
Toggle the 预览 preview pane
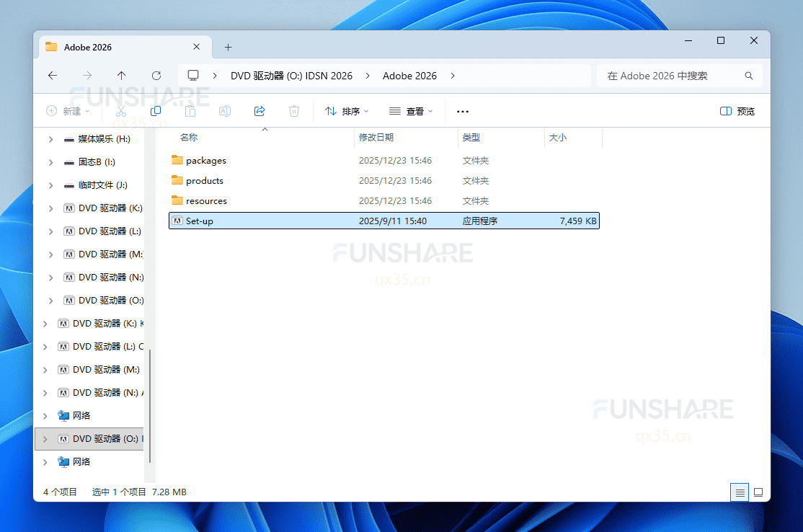coord(737,111)
